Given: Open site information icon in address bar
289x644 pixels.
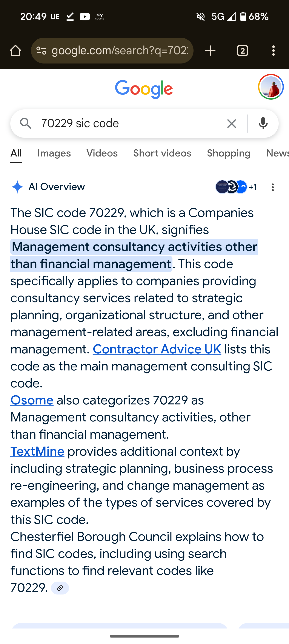Looking at the screenshot, I should click(41, 51).
